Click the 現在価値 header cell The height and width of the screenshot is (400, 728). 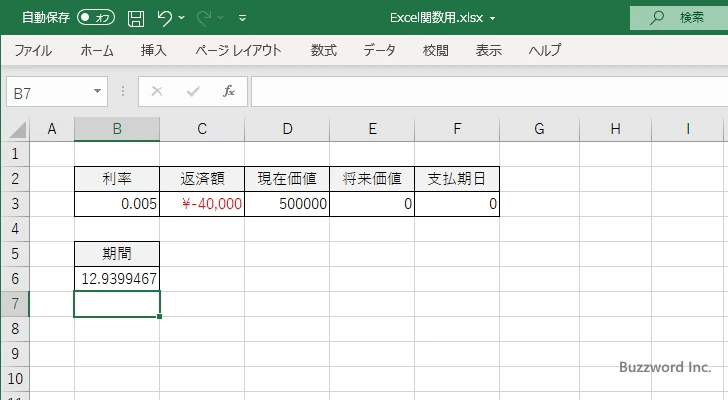[287, 179]
